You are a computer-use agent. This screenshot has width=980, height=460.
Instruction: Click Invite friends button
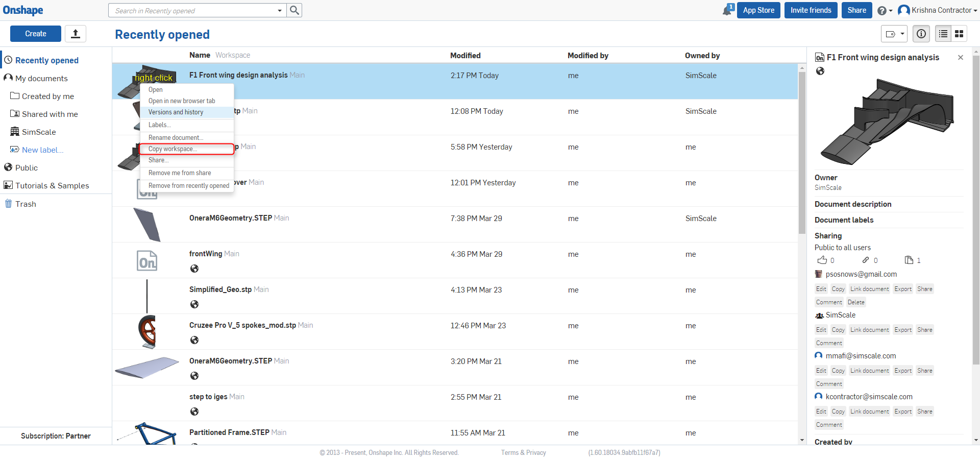tap(811, 10)
